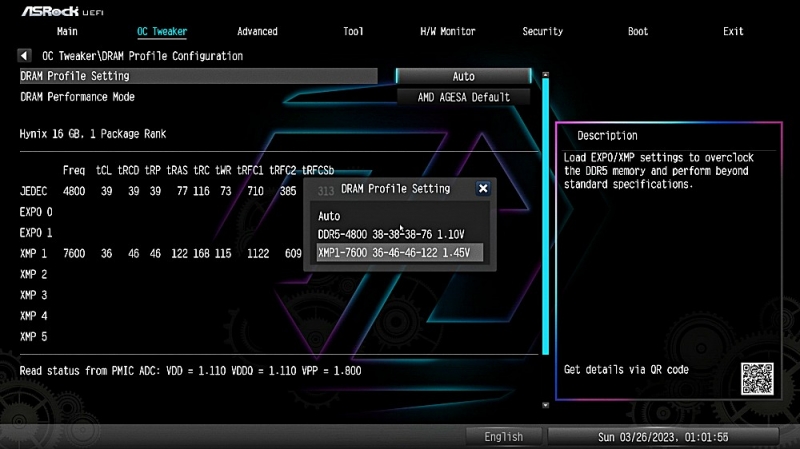Switch to the Main tab
Screen dimensions: 800x449
coord(67,32)
